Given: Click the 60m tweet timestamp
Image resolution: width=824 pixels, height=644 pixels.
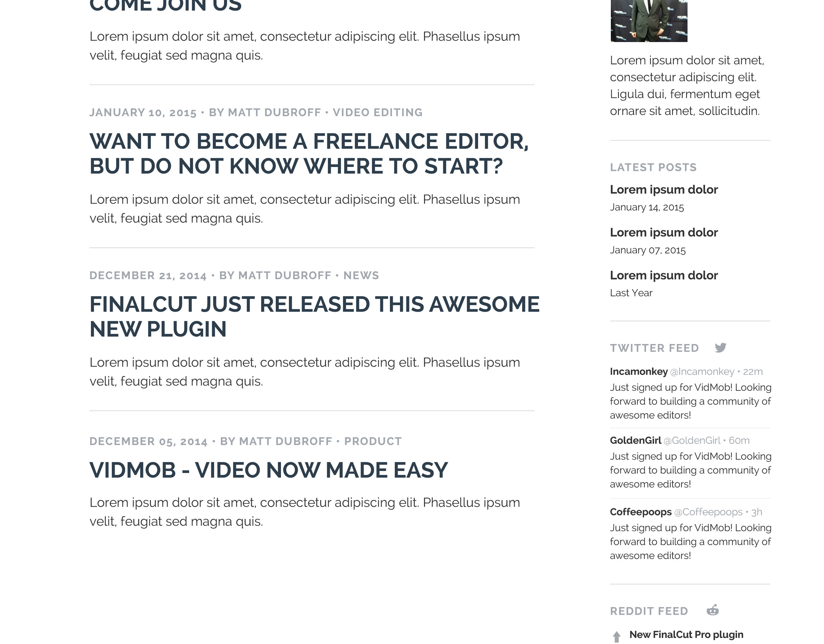Looking at the screenshot, I should coord(739,440).
